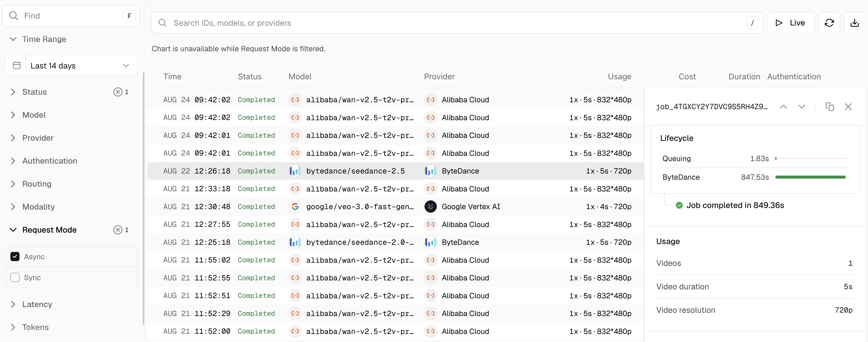Go to previous job with up chevron

pos(783,107)
